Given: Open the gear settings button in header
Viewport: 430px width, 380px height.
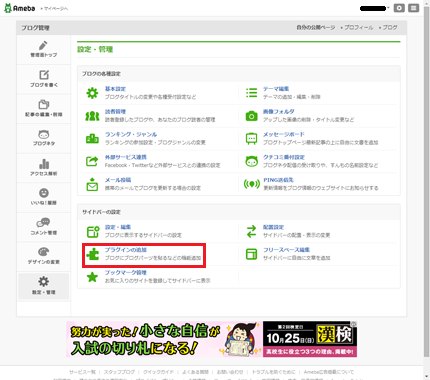Looking at the screenshot, I should [399, 8].
